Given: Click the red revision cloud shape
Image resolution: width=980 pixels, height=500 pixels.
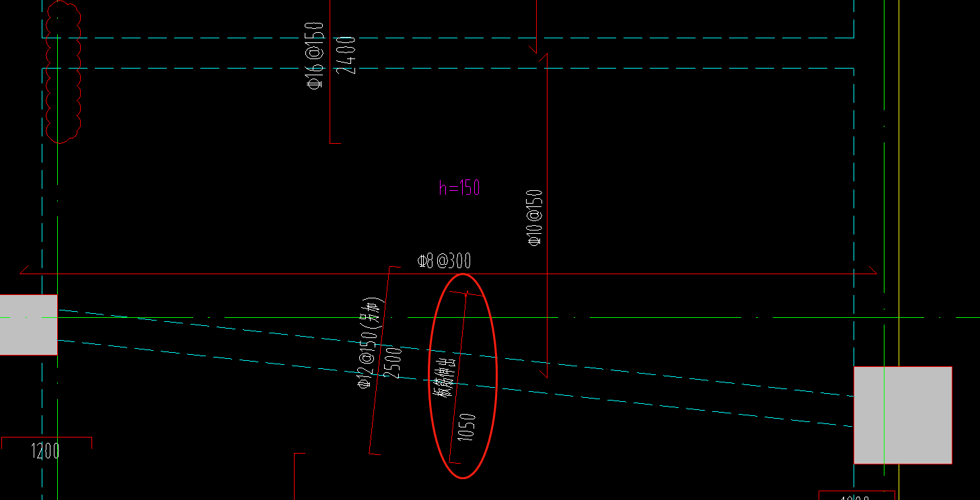Looking at the screenshot, I should (x=63, y=71).
